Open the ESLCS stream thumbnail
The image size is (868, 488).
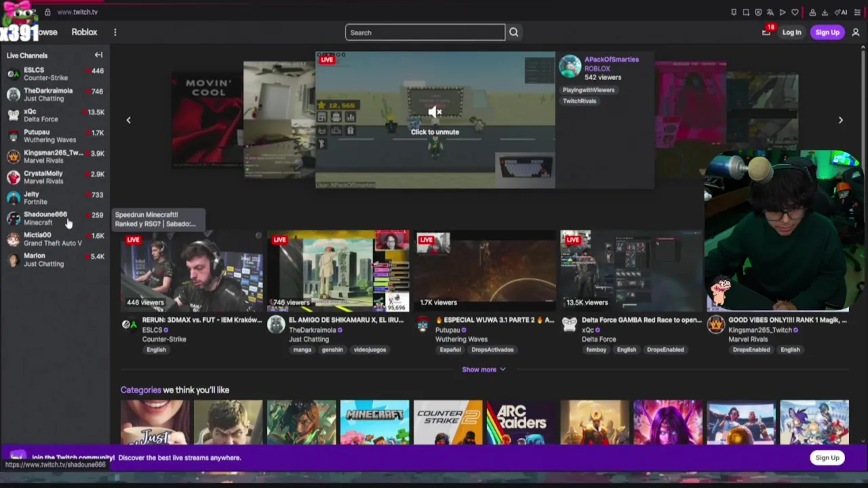[x=192, y=271]
